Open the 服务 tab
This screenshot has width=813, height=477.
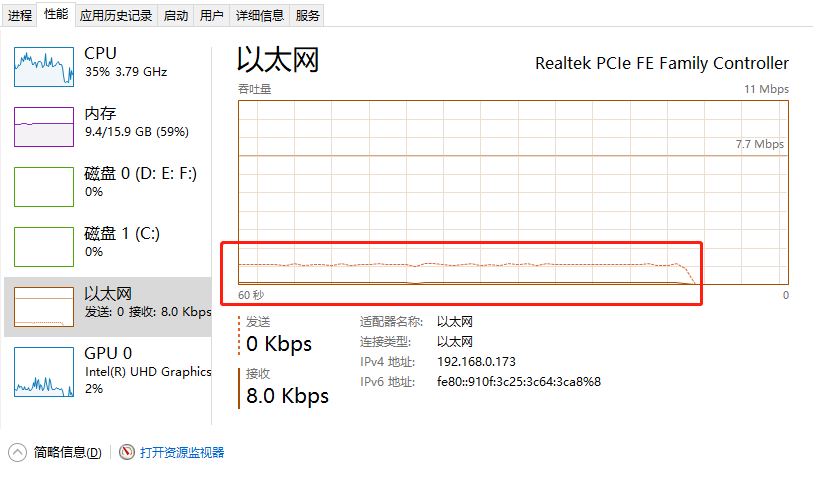(x=308, y=15)
